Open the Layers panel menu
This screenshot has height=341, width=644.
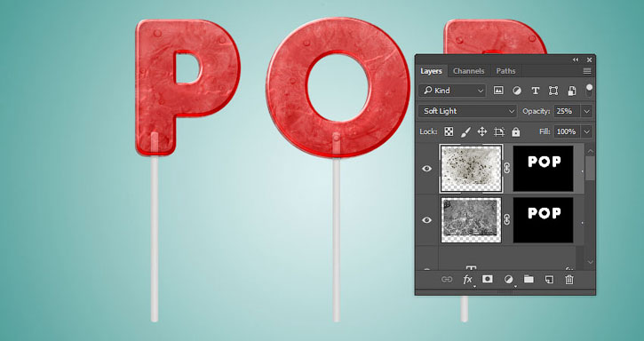click(587, 71)
